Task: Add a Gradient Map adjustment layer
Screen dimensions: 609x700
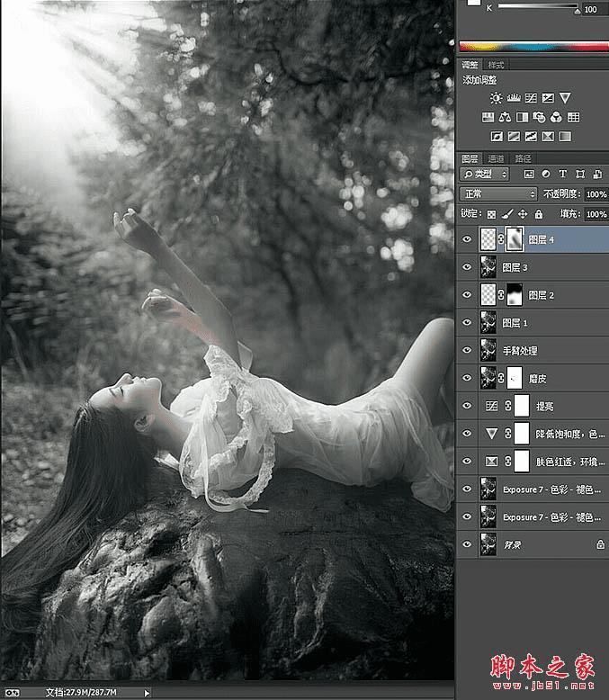Action: [x=565, y=137]
